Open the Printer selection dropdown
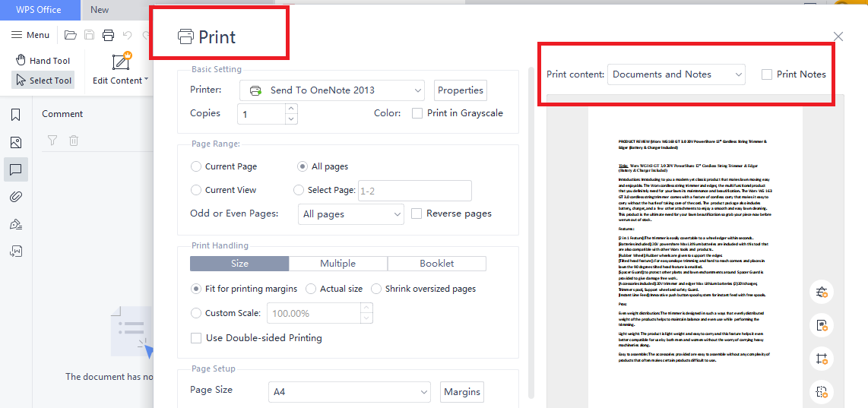Screen dimensions: 868x408 (x=331, y=90)
